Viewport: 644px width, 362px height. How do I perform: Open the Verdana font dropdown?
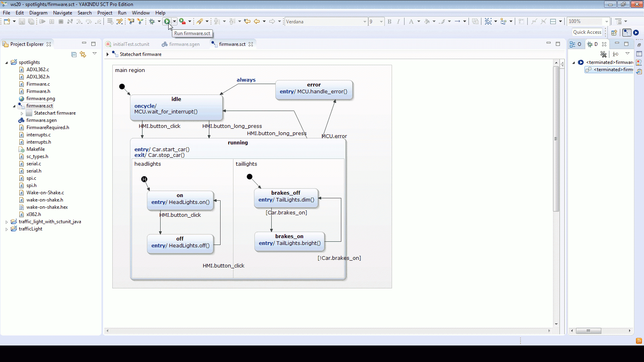(365, 21)
